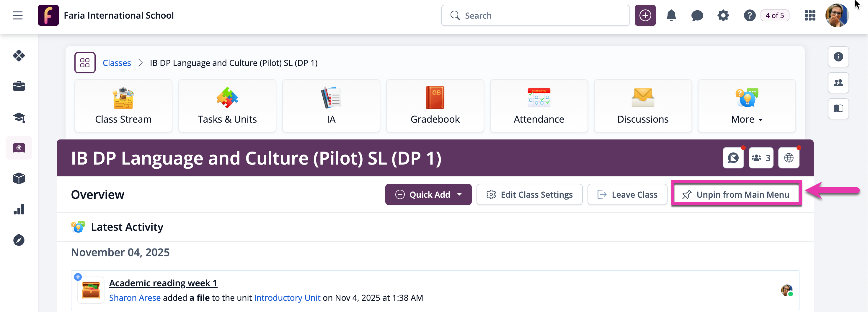Click the purple plus quick-create icon
868x312 pixels.
tap(645, 16)
